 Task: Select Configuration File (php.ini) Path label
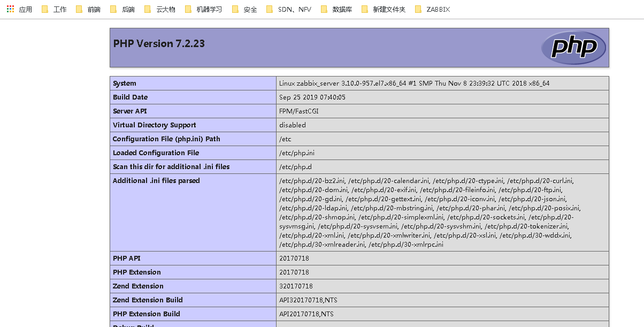(x=166, y=139)
